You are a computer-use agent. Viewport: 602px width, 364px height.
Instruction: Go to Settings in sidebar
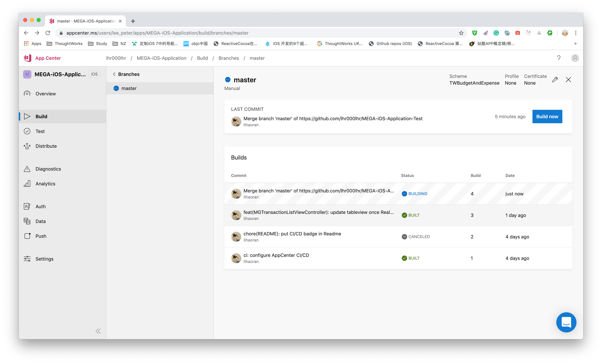(x=44, y=259)
